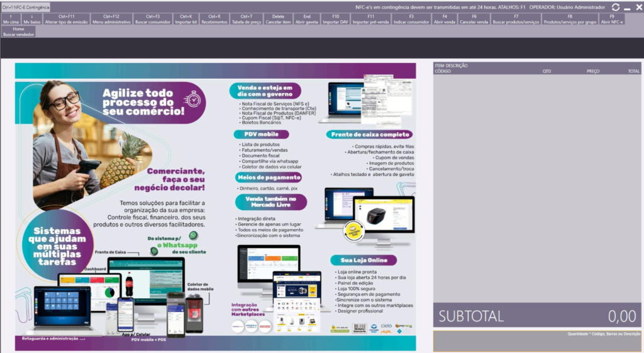Open the Tabela de preço
Screen dimensions: 644x353
tap(247, 19)
